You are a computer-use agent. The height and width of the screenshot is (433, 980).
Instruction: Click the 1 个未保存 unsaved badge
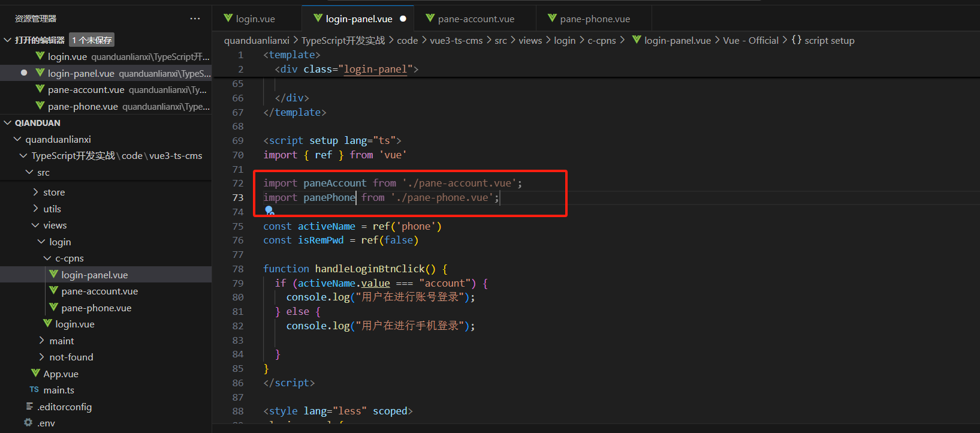(x=92, y=40)
